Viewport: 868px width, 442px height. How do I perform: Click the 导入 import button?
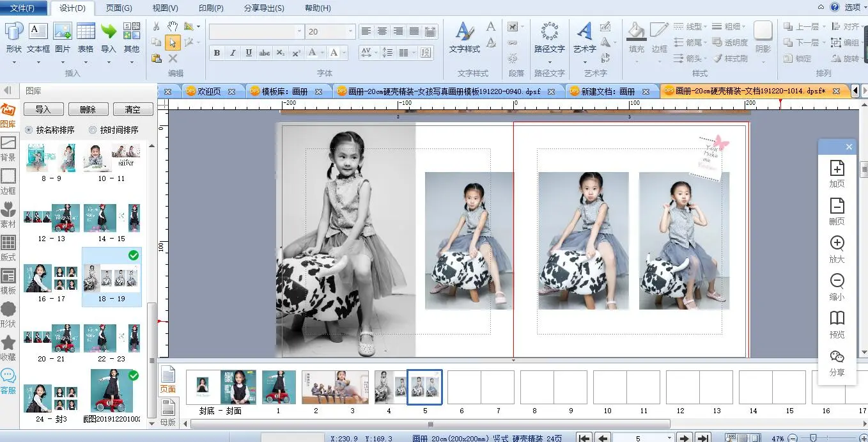[x=43, y=109]
